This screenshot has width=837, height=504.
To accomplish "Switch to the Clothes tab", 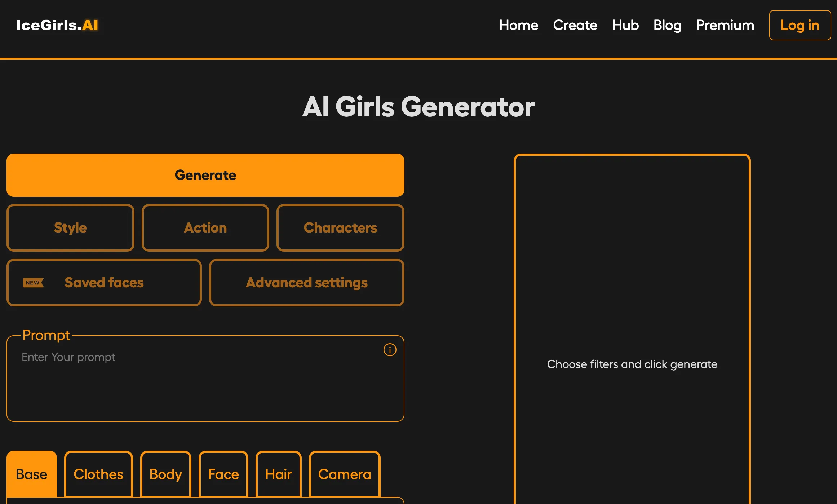I will tap(98, 474).
